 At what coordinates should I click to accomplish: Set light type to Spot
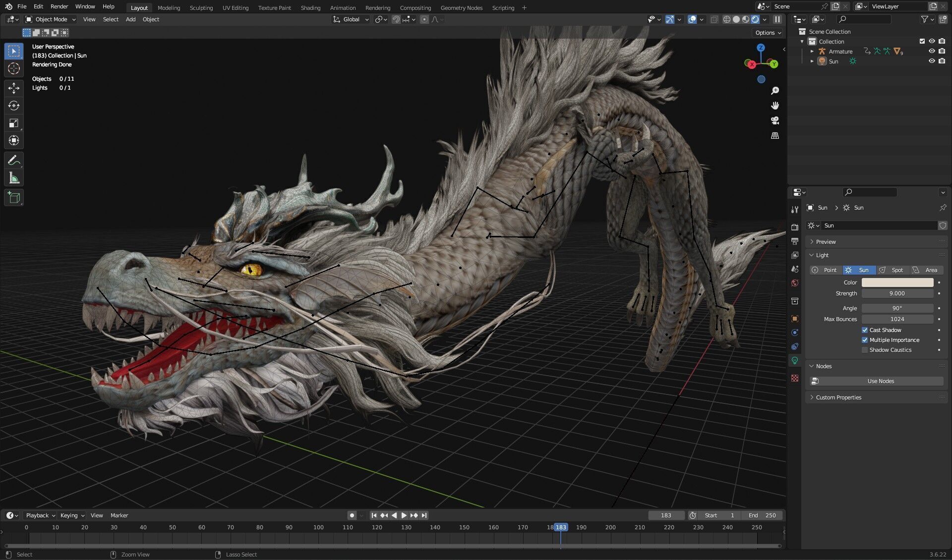click(892, 270)
